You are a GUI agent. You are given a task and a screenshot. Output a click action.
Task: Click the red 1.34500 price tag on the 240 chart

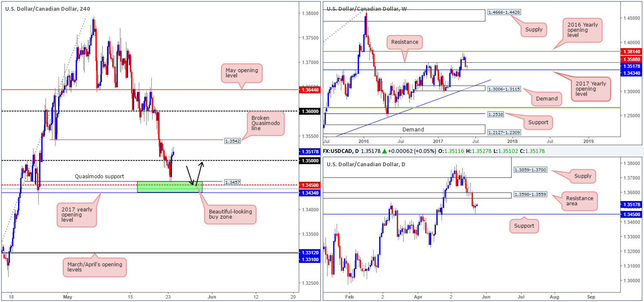click(309, 185)
